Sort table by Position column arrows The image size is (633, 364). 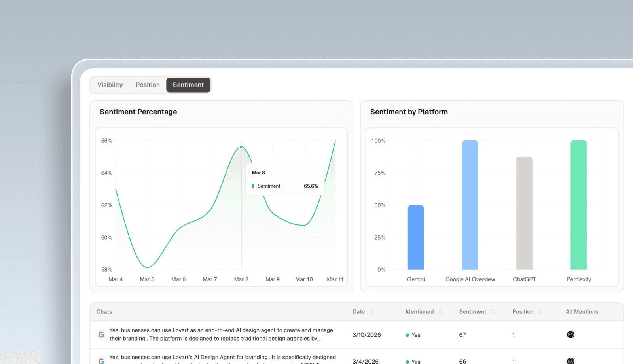click(x=540, y=312)
